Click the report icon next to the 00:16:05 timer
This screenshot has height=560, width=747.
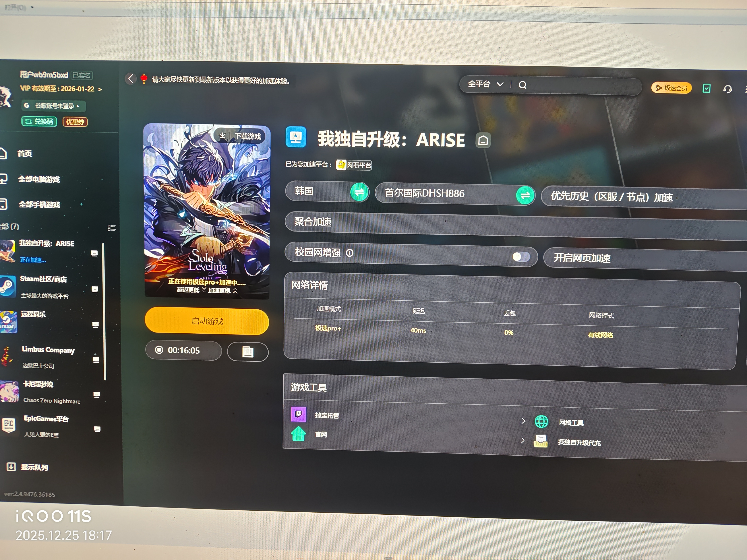[248, 351]
